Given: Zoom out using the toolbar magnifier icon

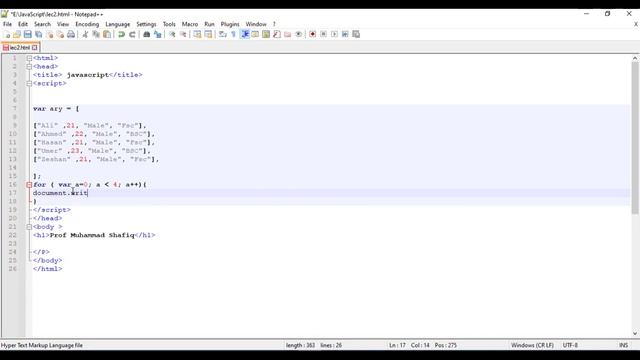Looking at the screenshot, I should 183,34.
